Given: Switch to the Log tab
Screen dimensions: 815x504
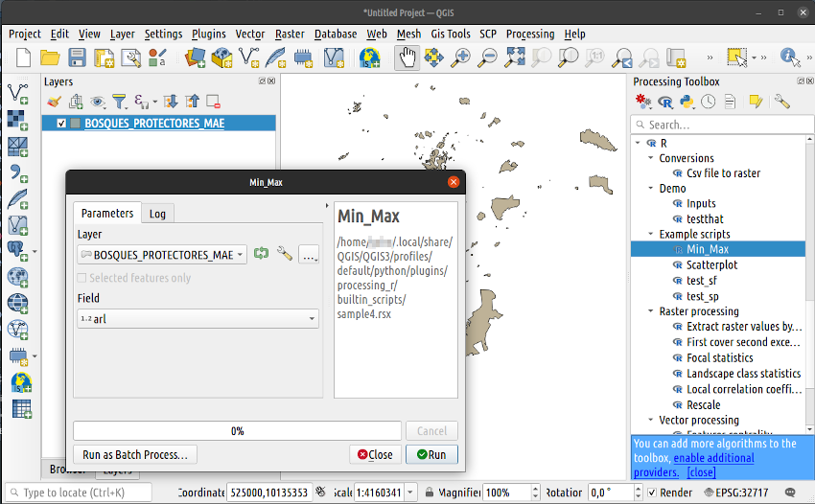Looking at the screenshot, I should [x=157, y=214].
